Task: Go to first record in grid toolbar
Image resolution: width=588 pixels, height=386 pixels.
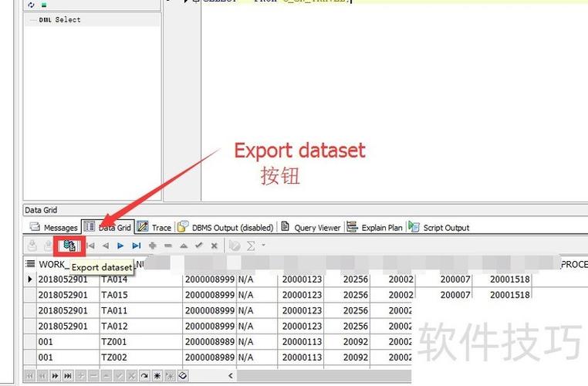Action: click(x=90, y=245)
